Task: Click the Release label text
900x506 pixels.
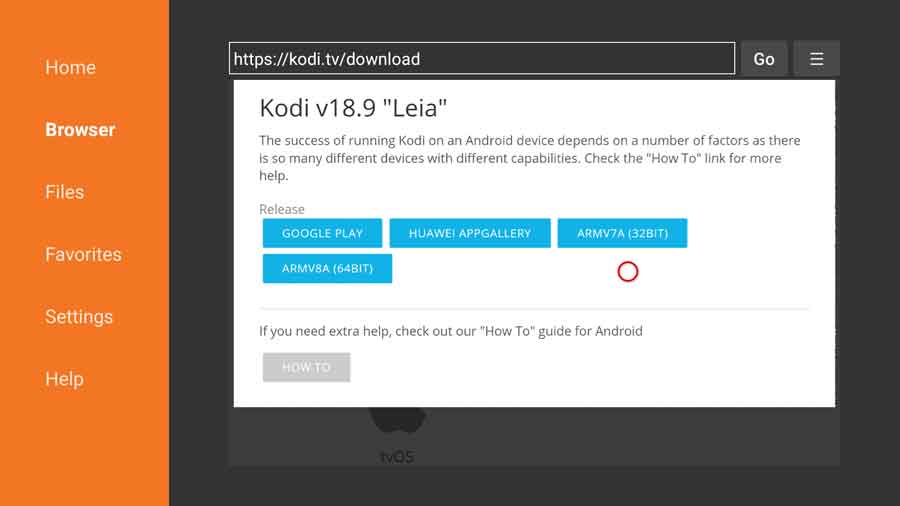Action: [282, 209]
